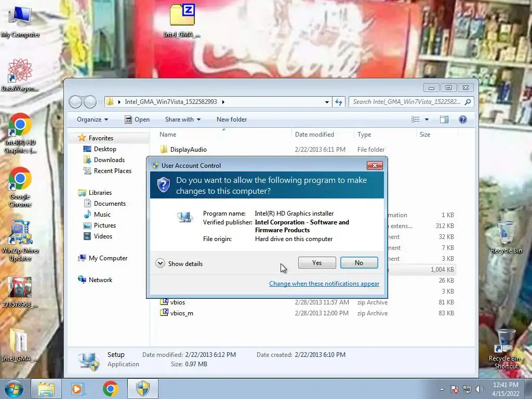Open the Organize menu in Explorer
Image resolution: width=532 pixels, height=399 pixels.
point(92,119)
